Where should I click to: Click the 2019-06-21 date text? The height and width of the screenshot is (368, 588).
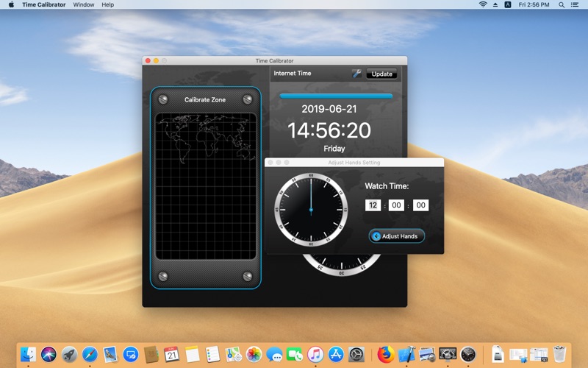329,109
